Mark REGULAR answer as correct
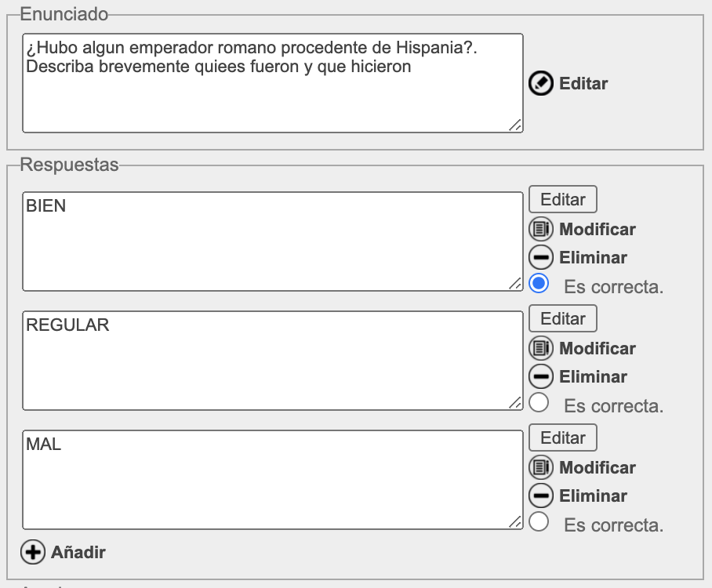712x588 pixels. 539,403
